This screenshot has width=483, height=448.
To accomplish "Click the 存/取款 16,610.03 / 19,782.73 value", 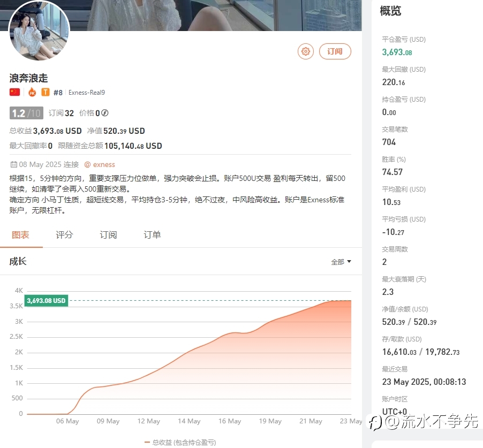I will pyautogui.click(x=421, y=352).
